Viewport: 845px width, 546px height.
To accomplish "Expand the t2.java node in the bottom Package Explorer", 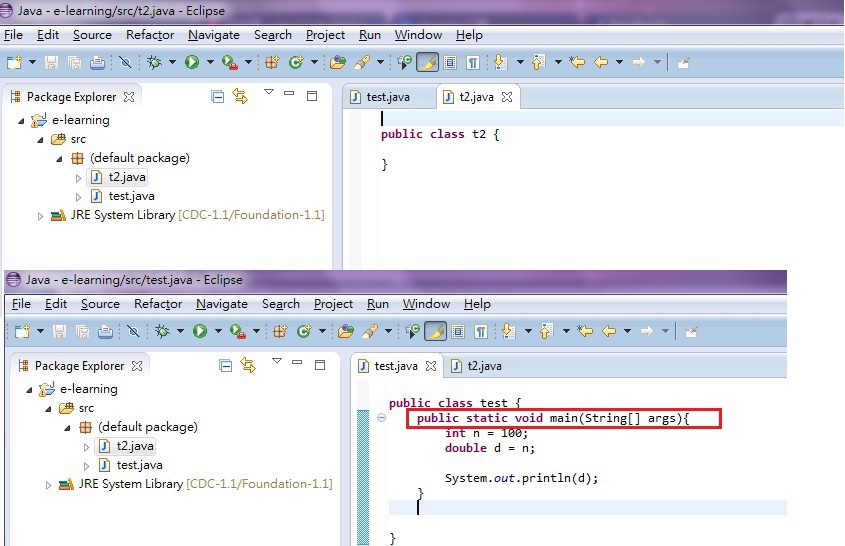I will click(x=86, y=447).
